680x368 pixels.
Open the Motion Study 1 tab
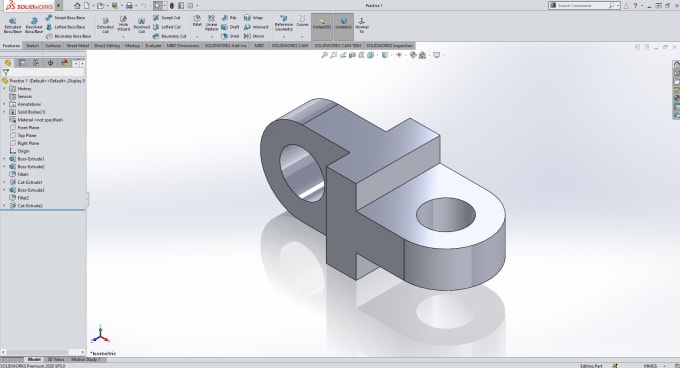click(85, 359)
